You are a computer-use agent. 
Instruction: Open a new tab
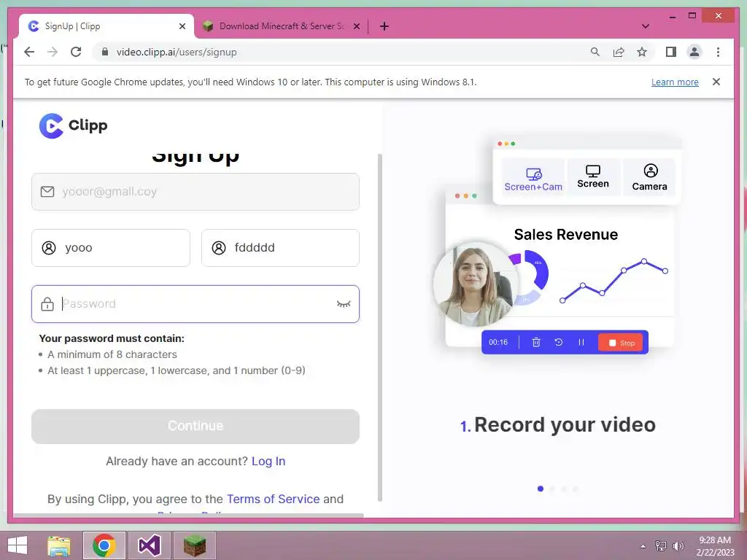click(384, 26)
